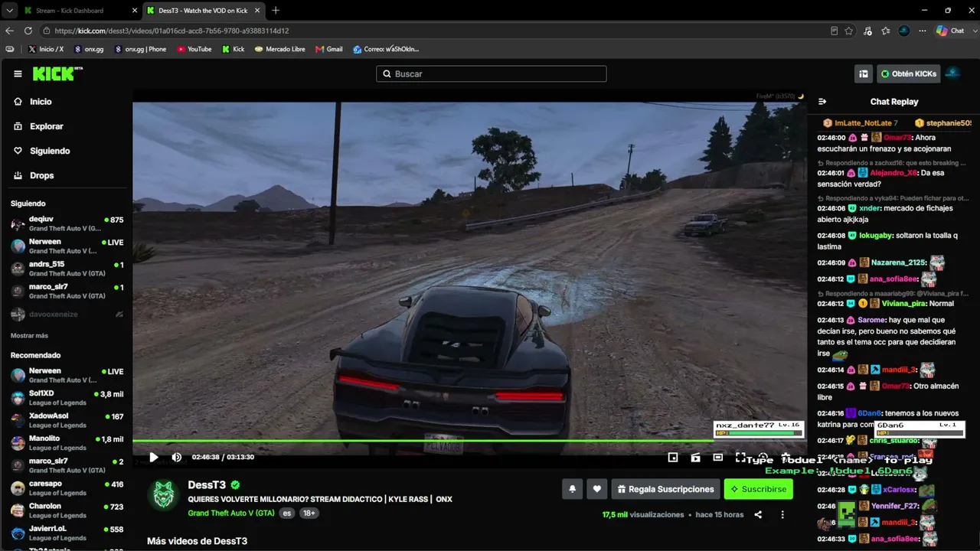Open the Inicio / X bookmark

point(46,49)
